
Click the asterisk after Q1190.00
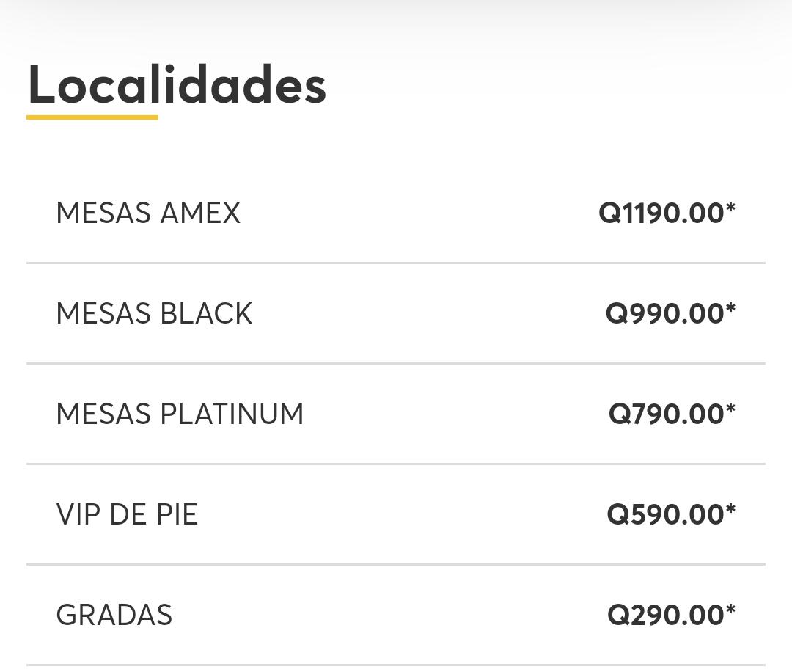click(730, 208)
